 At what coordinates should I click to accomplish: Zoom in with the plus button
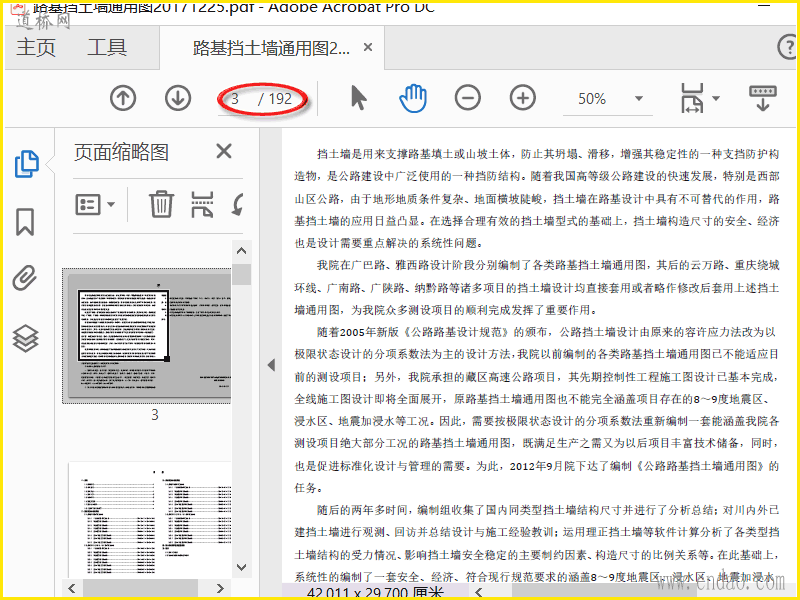(523, 98)
